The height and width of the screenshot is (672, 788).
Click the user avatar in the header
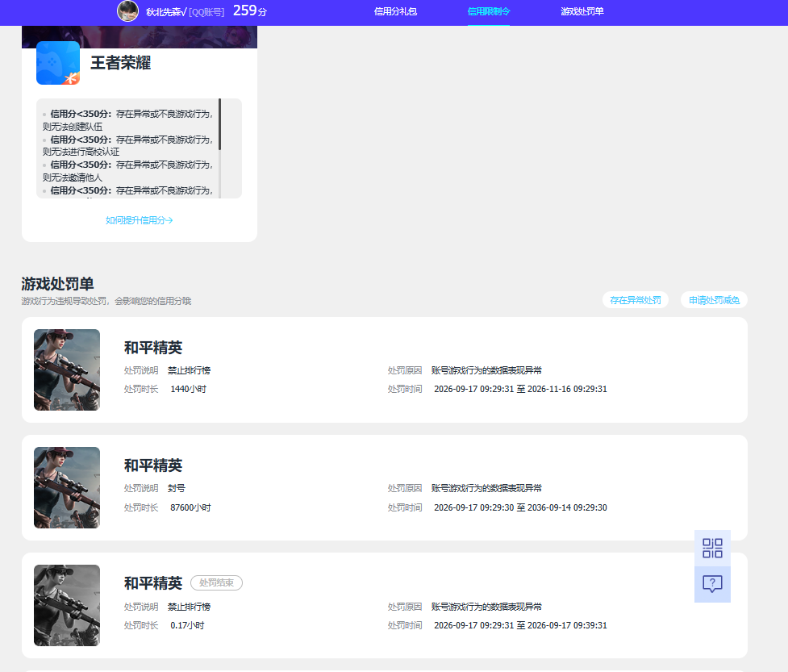coord(127,11)
